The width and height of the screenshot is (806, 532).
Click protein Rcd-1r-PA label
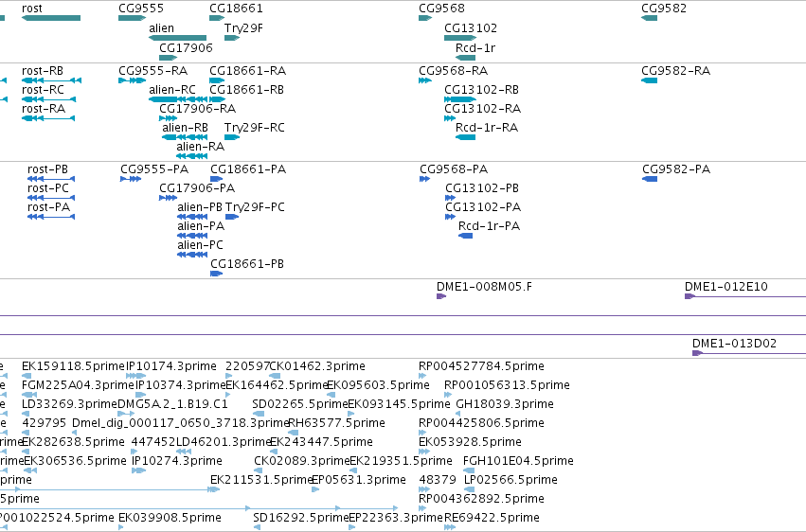490,226
